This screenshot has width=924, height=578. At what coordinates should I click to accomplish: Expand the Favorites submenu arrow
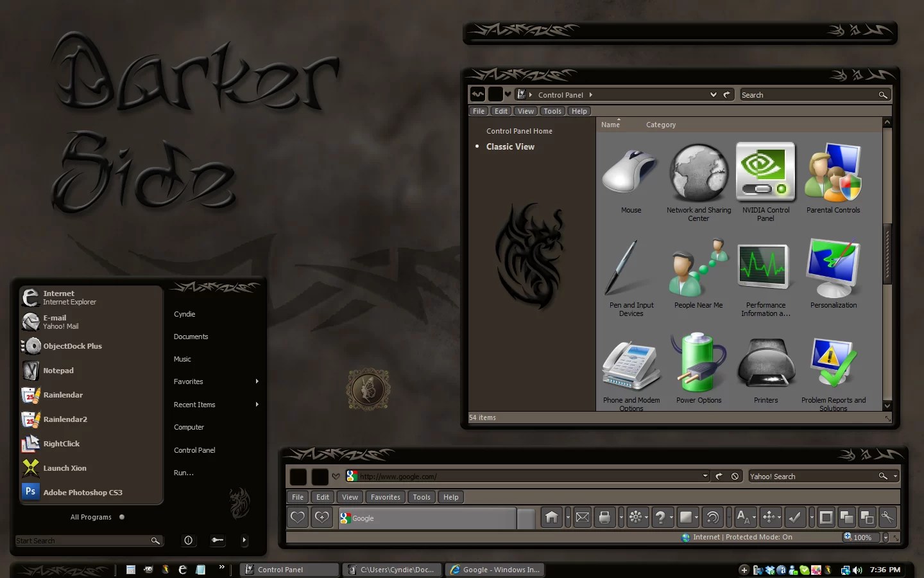(257, 381)
